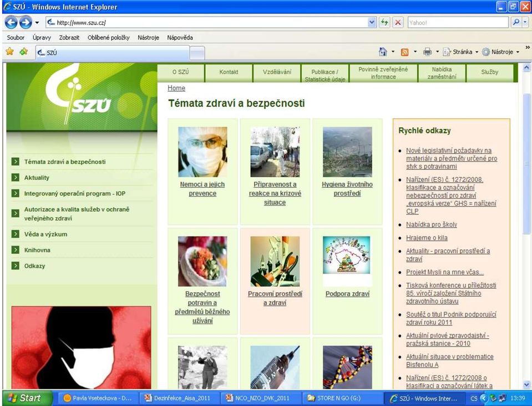Click the Home breadcrumb link
The image size is (532, 406).
pos(176,88)
